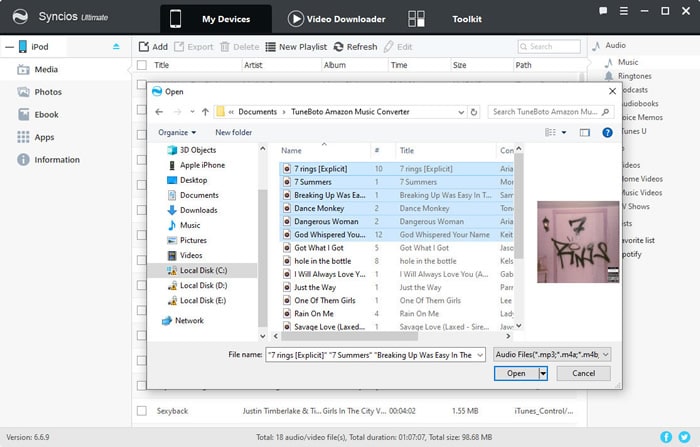Go back in the Open dialog
700x447 pixels.
[x=159, y=112]
